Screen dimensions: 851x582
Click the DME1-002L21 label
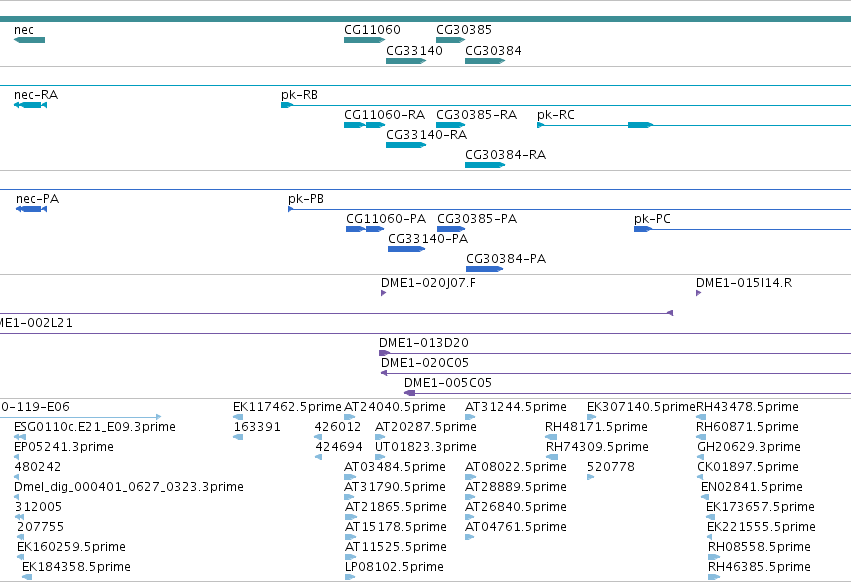pyautogui.click(x=36, y=322)
